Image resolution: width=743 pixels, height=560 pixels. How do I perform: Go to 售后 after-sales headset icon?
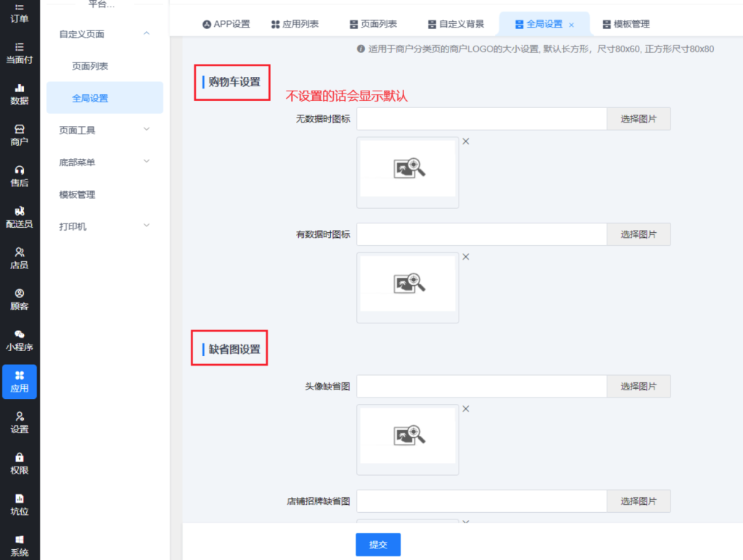click(x=20, y=176)
